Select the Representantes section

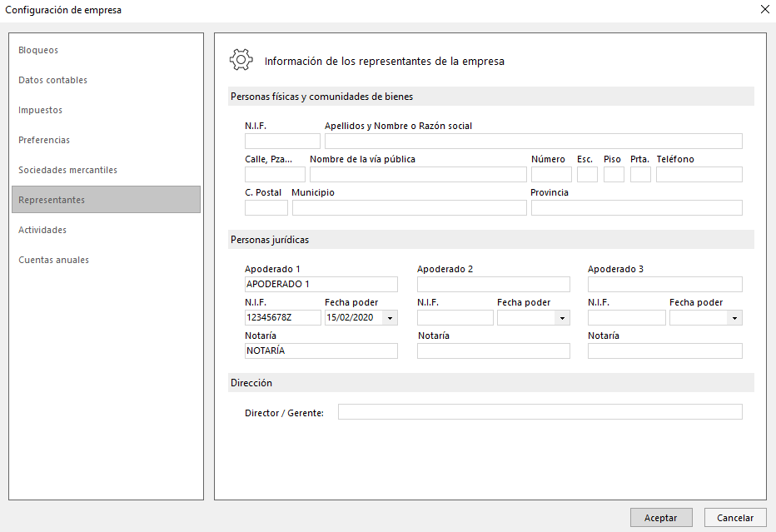(106, 200)
